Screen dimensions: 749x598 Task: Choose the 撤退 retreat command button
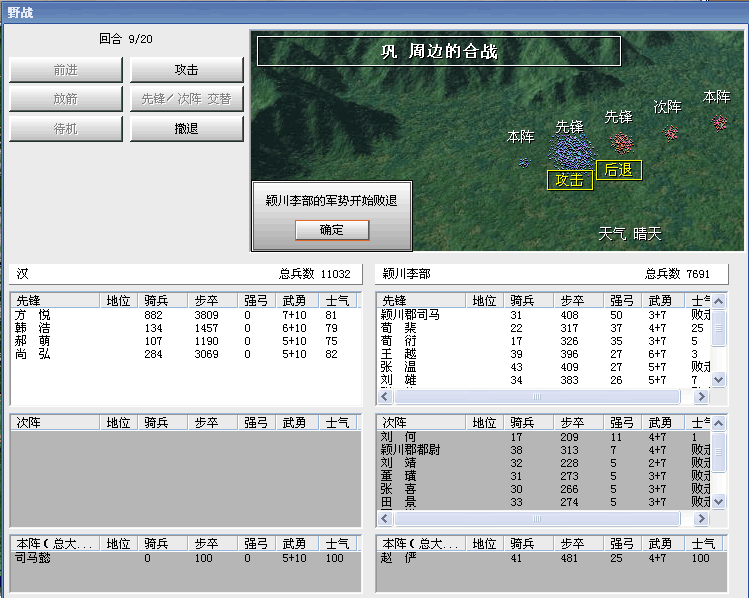[187, 129]
